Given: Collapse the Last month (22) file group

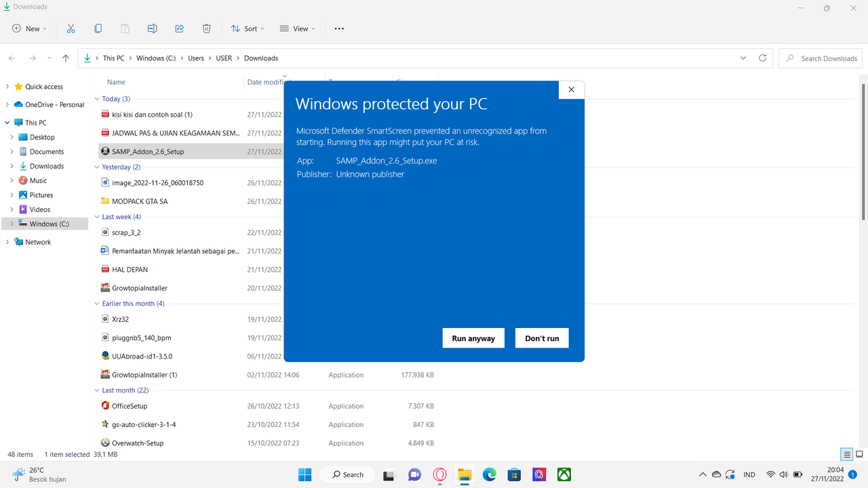Looking at the screenshot, I should 97,390.
